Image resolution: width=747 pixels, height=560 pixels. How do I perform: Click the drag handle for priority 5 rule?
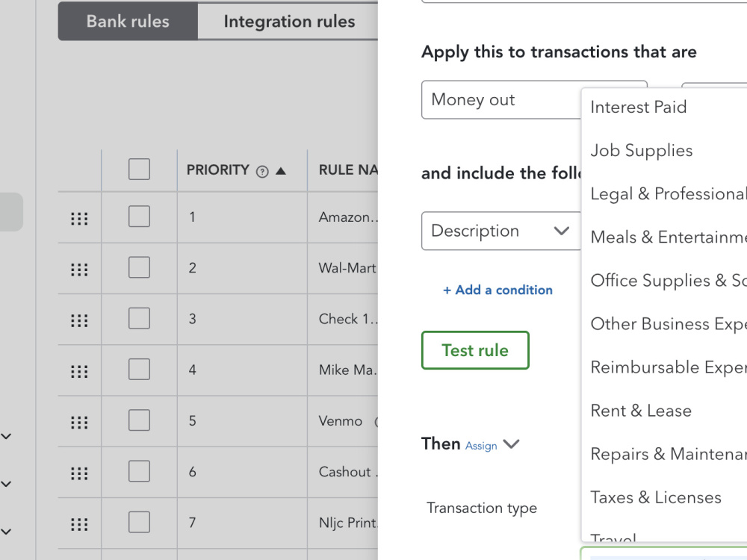click(79, 423)
